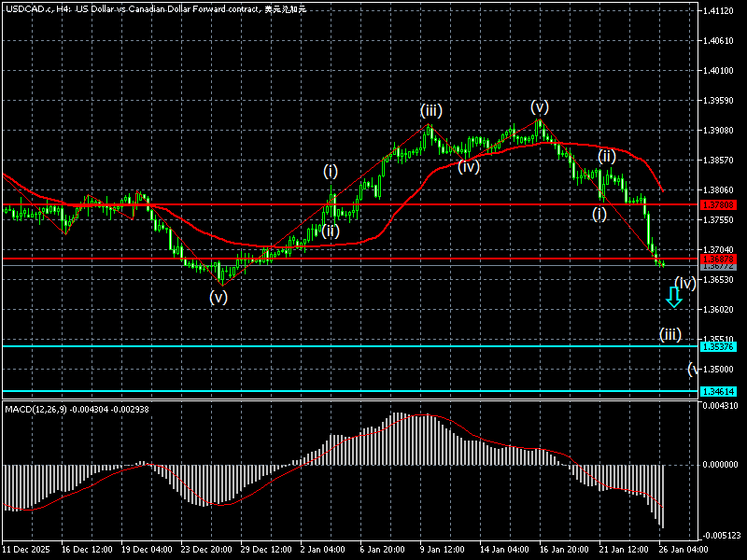Select the red 1.37808 price level tag
This screenshot has height=560, width=747.
721,204
